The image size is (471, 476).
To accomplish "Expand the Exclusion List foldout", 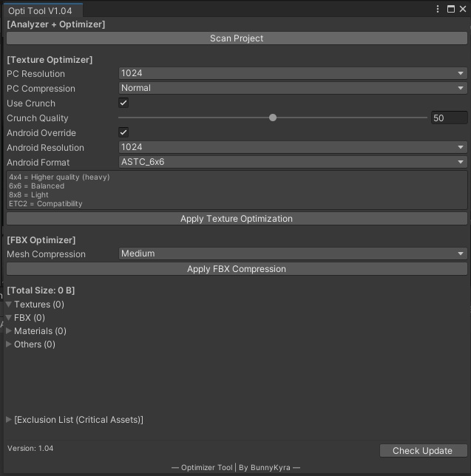I will pos(9,420).
